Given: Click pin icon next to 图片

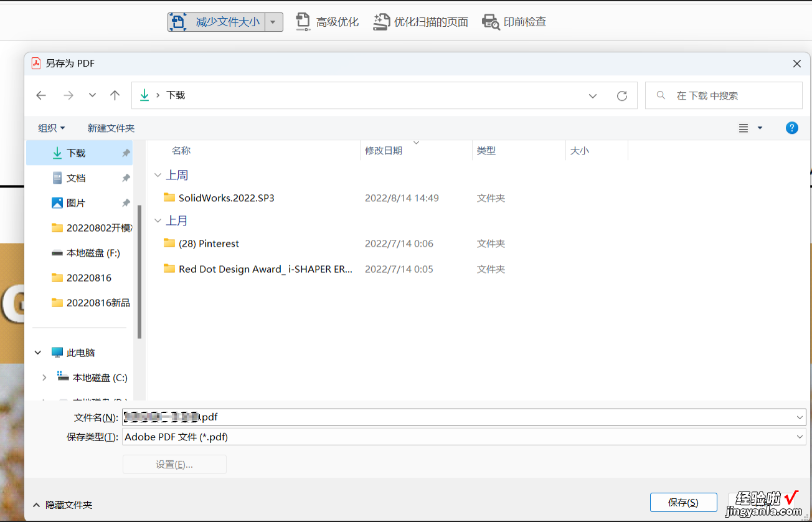Looking at the screenshot, I should 126,202.
